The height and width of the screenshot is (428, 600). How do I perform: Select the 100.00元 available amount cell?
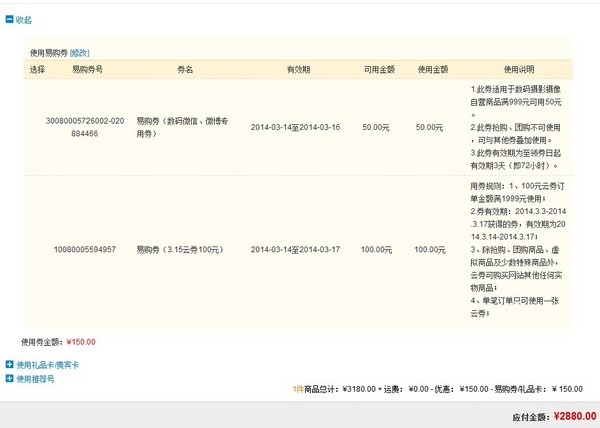[x=377, y=250]
